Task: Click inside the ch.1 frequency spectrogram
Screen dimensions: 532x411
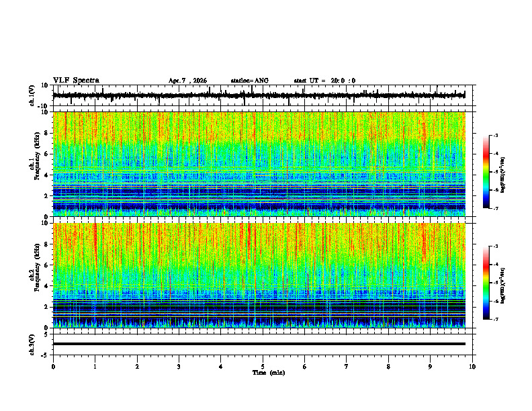Action: pyautogui.click(x=259, y=164)
